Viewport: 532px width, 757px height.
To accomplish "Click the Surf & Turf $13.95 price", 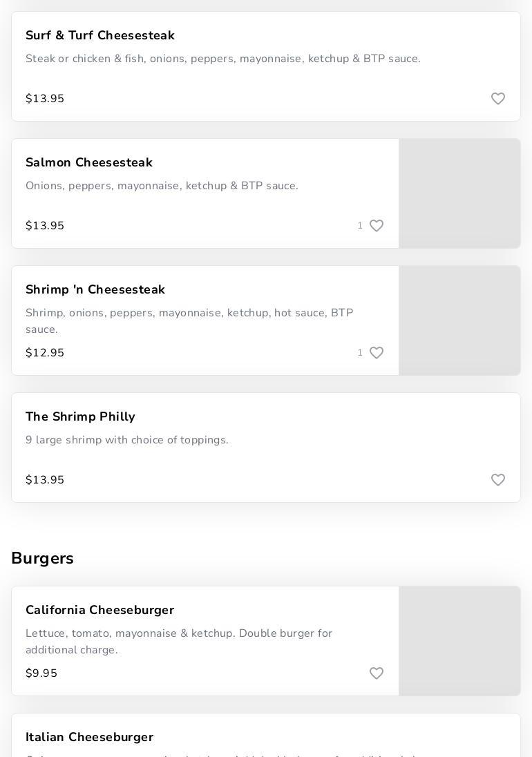I will (x=45, y=99).
